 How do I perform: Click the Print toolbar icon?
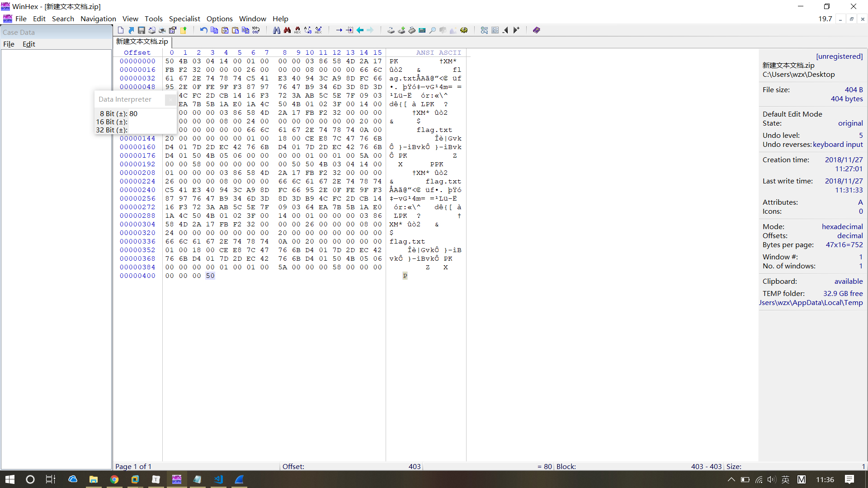[x=162, y=30]
